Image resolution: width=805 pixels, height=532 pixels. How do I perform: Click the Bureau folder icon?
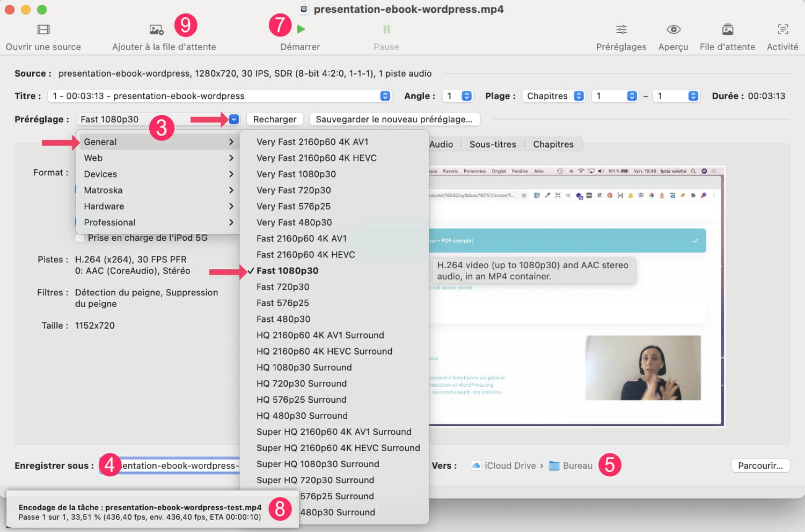pyautogui.click(x=554, y=465)
